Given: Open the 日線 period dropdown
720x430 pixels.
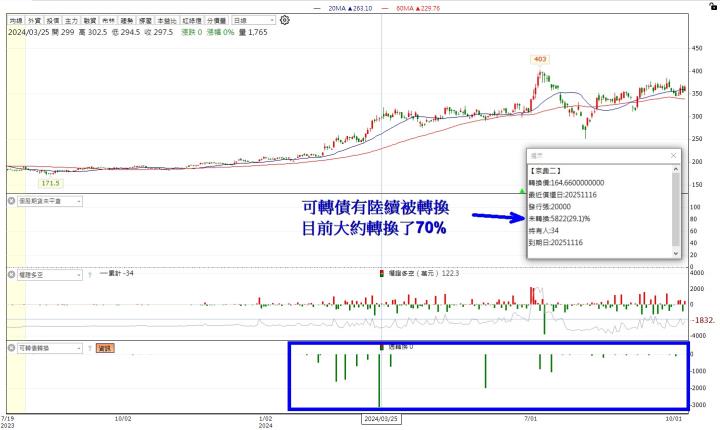Looking at the screenshot, I should [254, 21].
